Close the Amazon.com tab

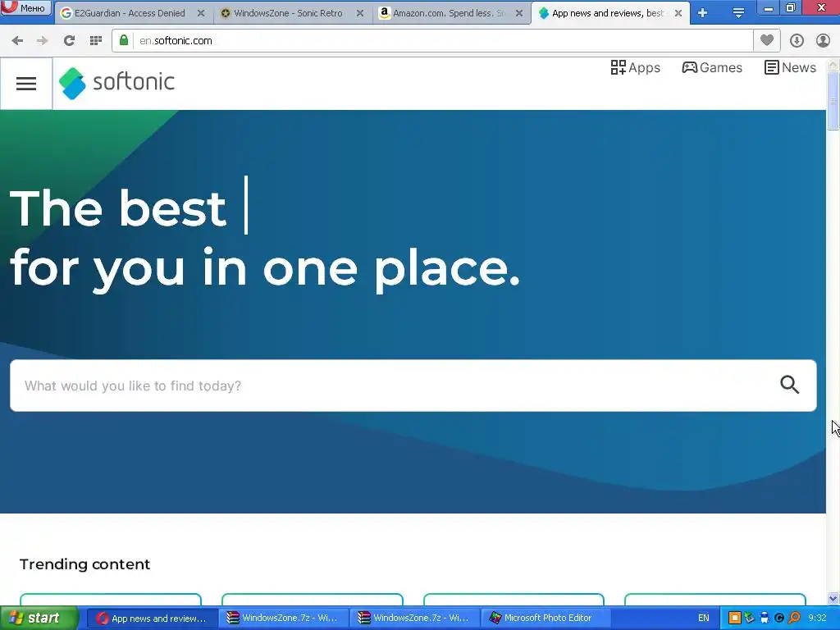[519, 13]
